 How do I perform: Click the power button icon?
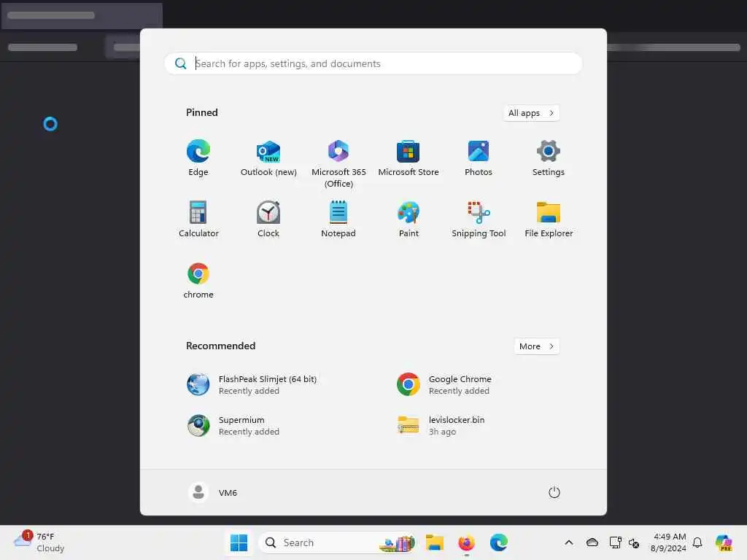(554, 492)
